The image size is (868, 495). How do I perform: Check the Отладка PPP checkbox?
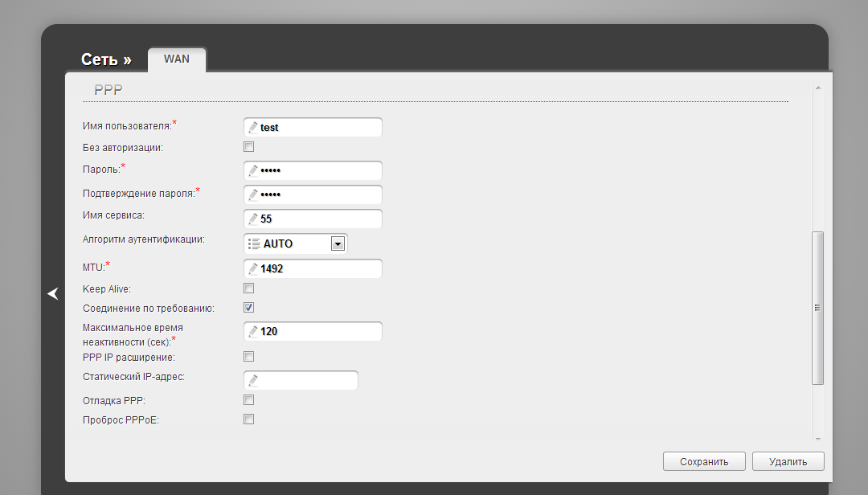point(248,399)
